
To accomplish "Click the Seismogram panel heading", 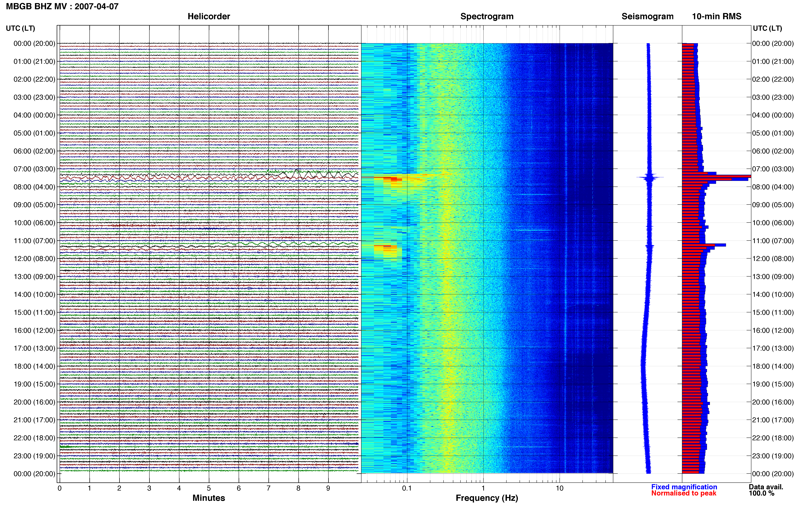I will (x=648, y=16).
